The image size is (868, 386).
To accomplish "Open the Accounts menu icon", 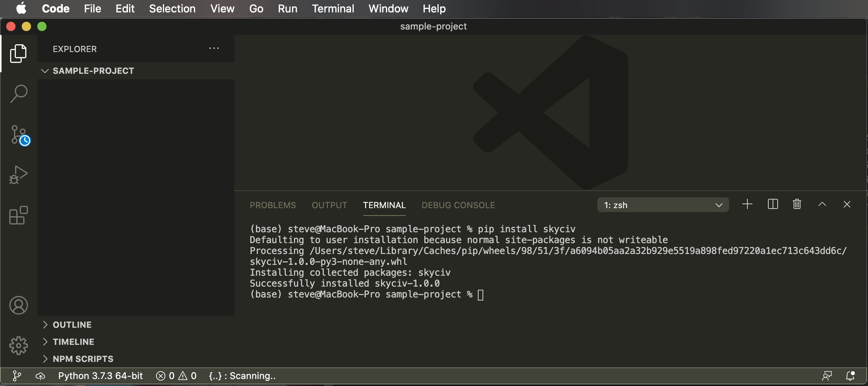I will pos(18,305).
